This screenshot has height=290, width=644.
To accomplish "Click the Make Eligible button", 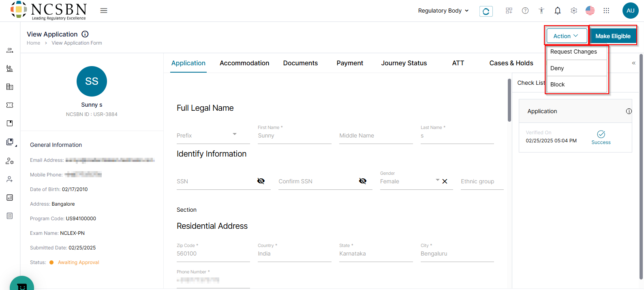I will pos(613,36).
